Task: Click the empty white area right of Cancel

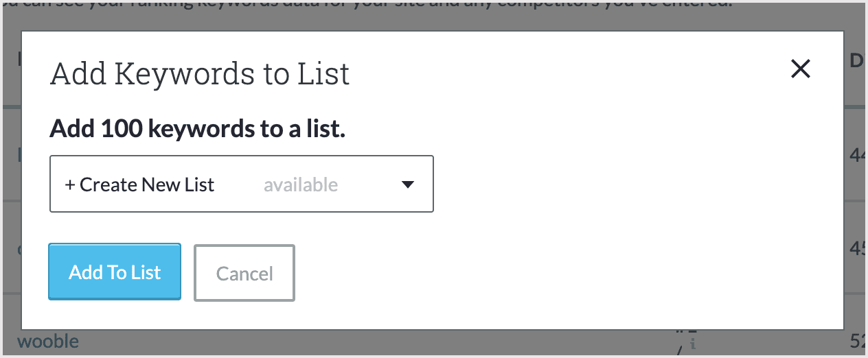Action: [x=549, y=273]
